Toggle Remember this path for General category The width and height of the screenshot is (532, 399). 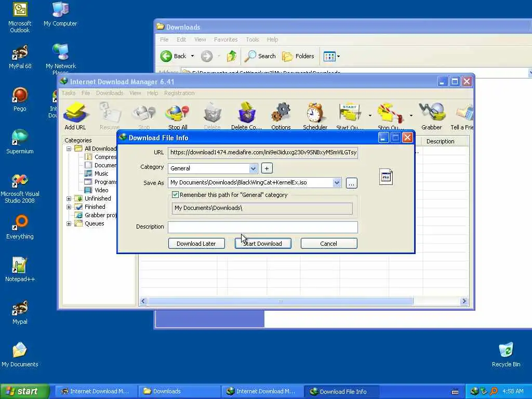pos(176,195)
